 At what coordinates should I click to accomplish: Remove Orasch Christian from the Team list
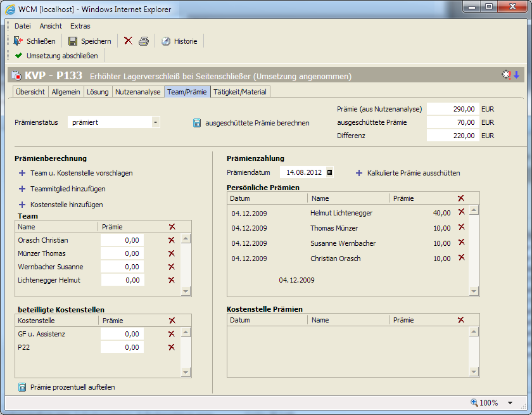[171, 240]
